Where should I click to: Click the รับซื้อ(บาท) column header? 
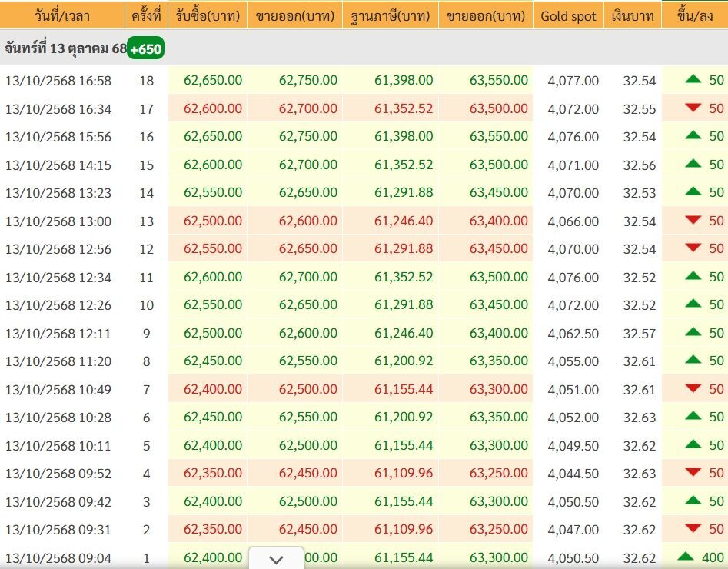[208, 16]
